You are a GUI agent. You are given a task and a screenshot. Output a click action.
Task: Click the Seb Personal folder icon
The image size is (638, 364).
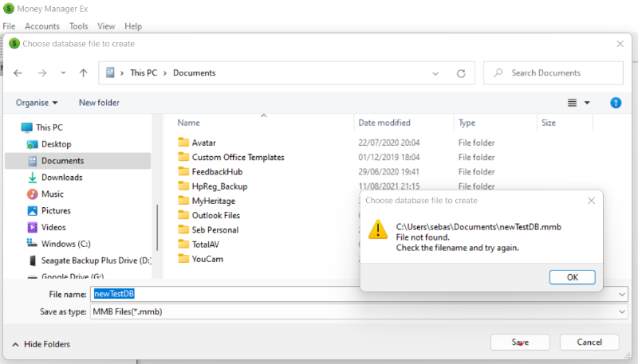click(183, 229)
